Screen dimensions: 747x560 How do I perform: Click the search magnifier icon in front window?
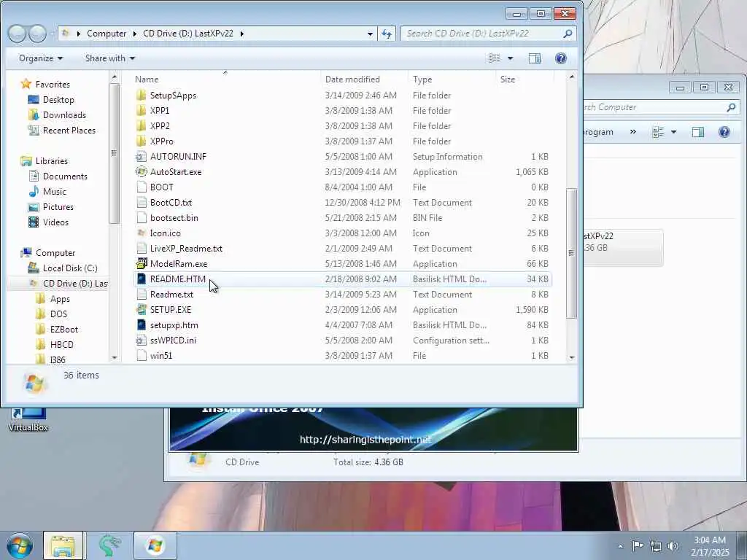click(x=568, y=34)
